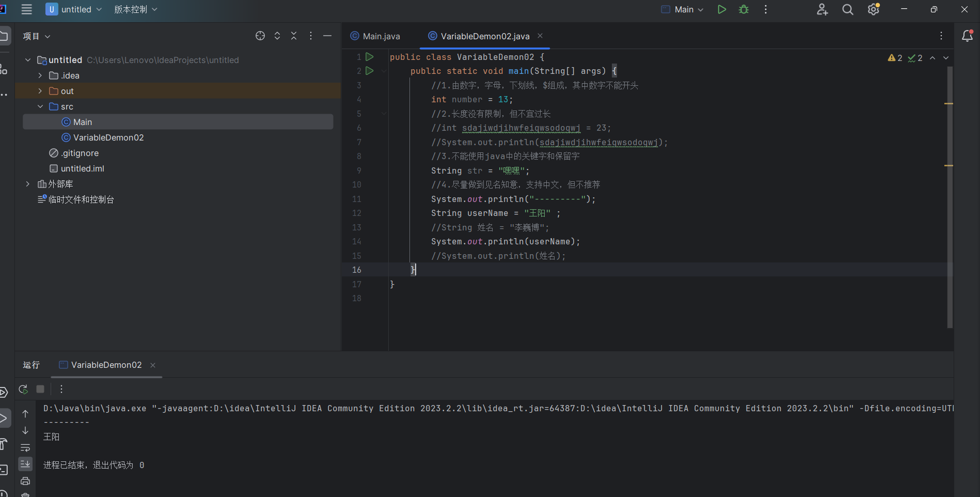Open more run actions in title bar
This screenshot has height=497, width=980.
point(766,9)
